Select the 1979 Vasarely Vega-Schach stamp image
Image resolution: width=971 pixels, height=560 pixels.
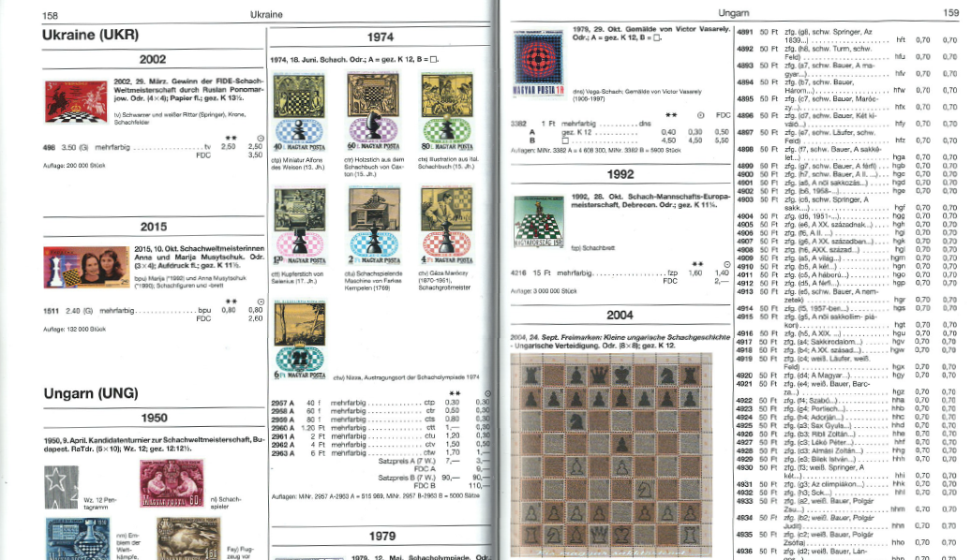click(x=539, y=65)
